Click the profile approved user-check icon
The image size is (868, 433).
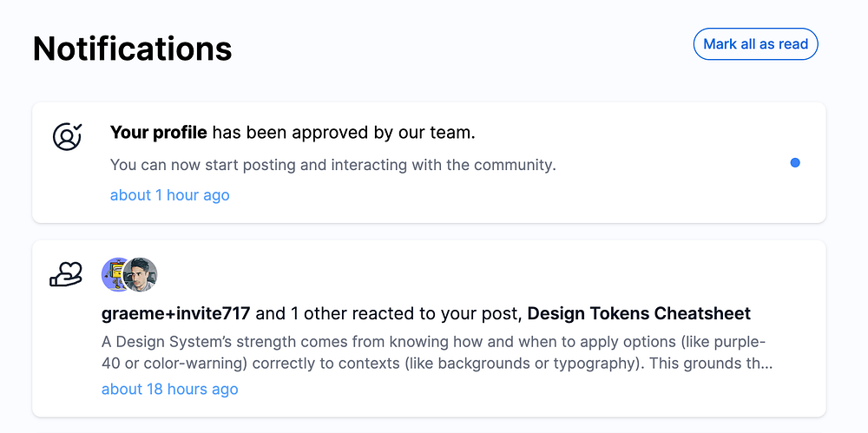67,136
